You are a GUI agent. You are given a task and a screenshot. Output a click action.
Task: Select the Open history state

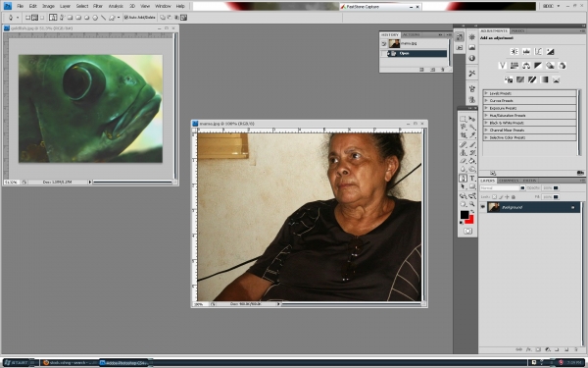(416, 53)
